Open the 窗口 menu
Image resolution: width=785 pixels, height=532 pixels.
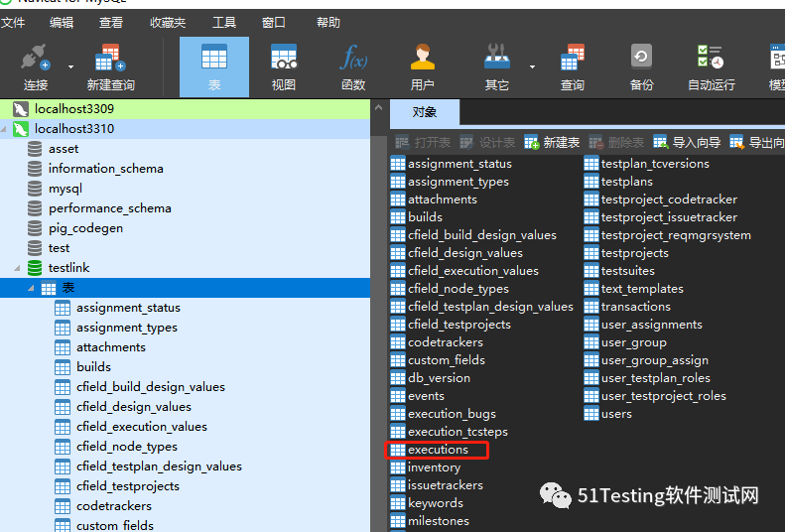pos(273,23)
